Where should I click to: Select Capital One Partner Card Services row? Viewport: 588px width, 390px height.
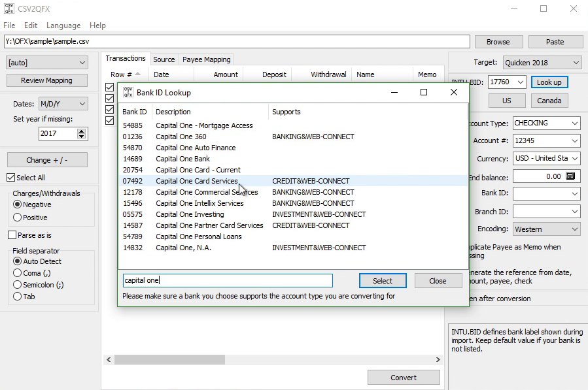[293, 225]
